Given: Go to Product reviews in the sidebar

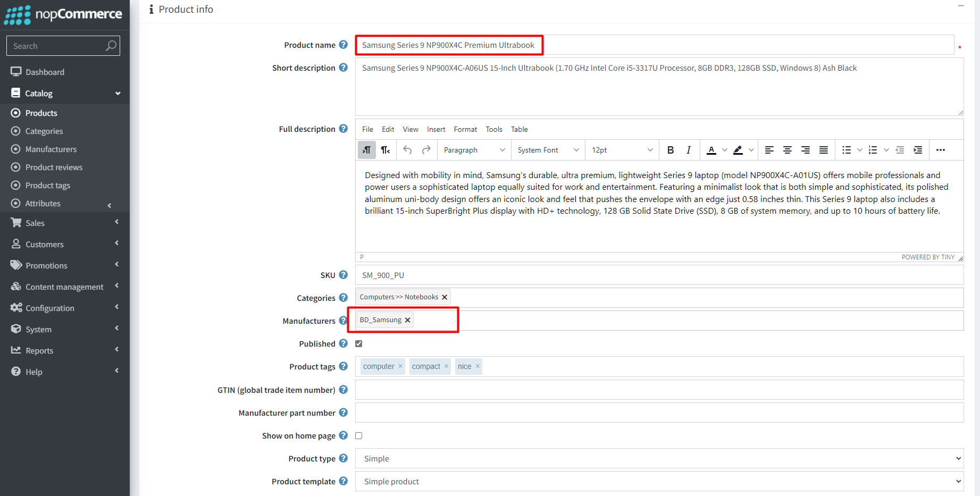Looking at the screenshot, I should click(54, 167).
